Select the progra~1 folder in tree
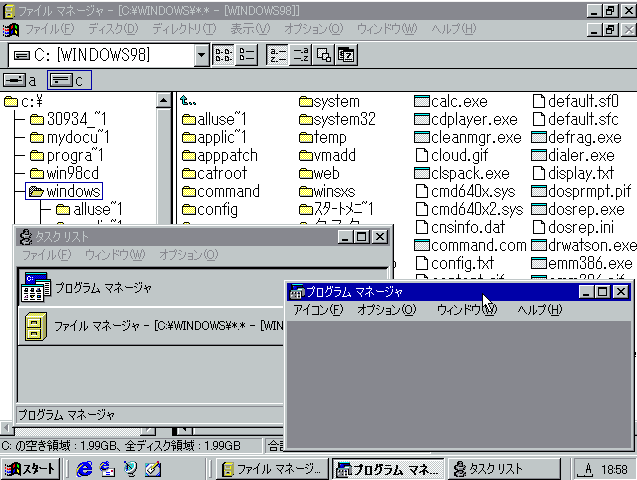 [x=67, y=155]
